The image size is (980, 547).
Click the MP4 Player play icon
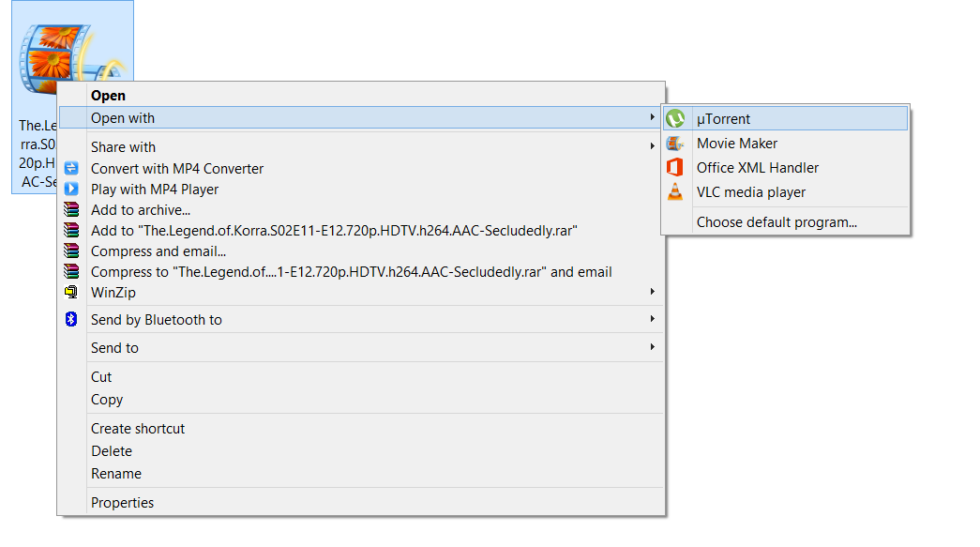click(x=71, y=189)
